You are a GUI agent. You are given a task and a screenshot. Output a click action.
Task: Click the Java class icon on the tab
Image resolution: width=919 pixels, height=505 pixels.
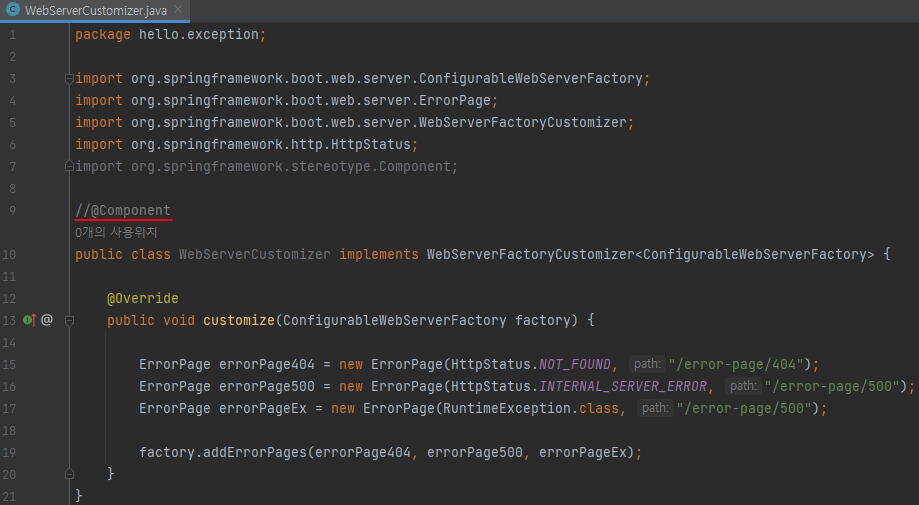pyautogui.click(x=13, y=10)
